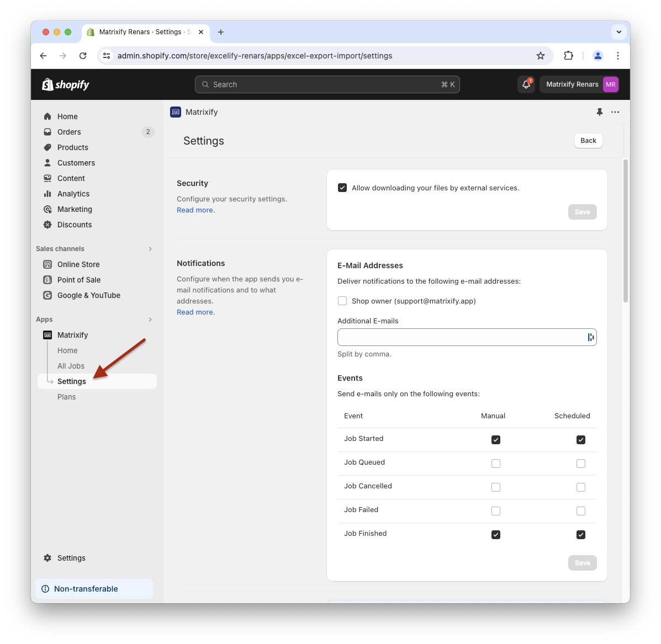Screen dimensions: 661x644
Task: Click the notification bell icon
Action: click(x=526, y=84)
